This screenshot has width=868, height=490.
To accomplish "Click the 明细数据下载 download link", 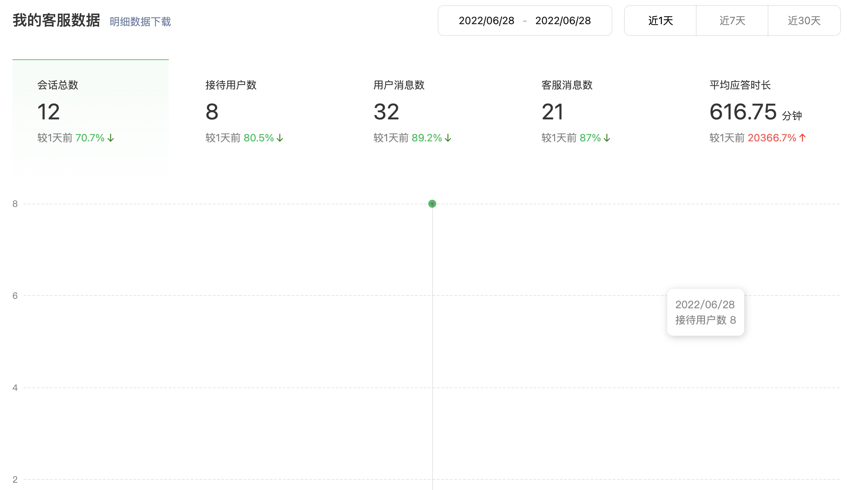I will pyautogui.click(x=140, y=22).
